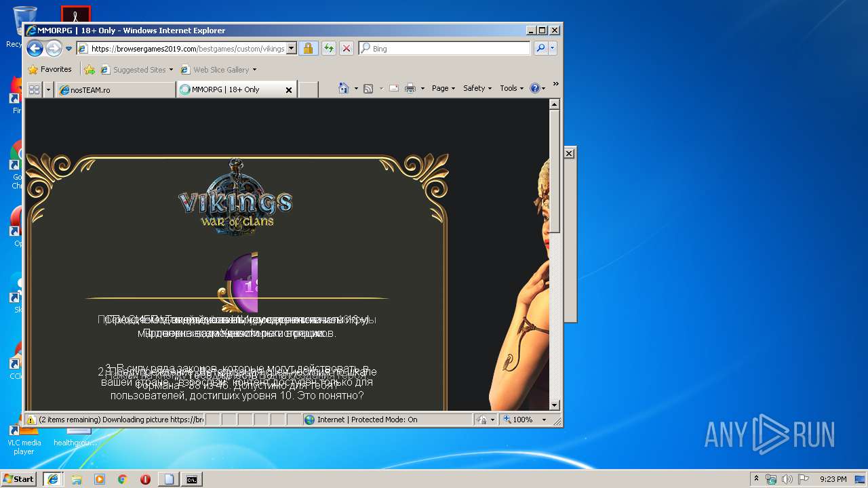868x488 pixels.
Task: Open the Page menu
Action: point(443,88)
